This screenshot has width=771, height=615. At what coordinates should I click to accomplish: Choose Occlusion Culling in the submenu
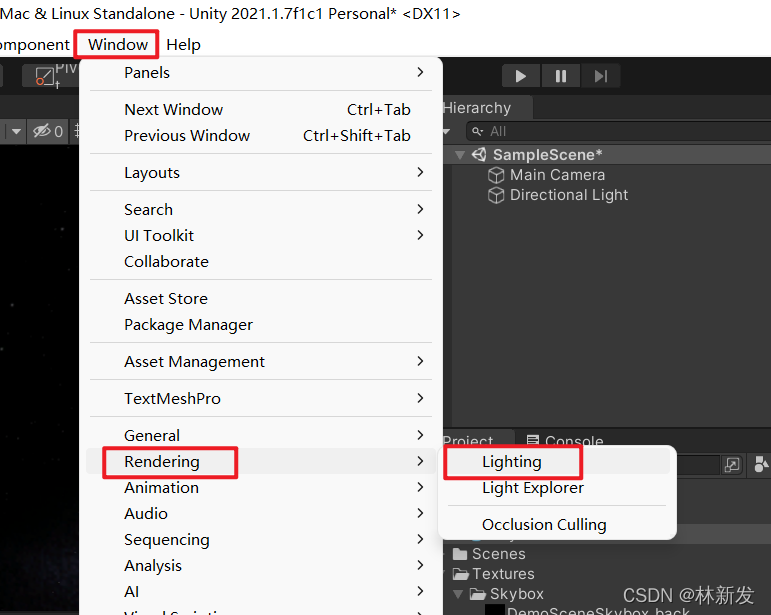pyautogui.click(x=557, y=525)
